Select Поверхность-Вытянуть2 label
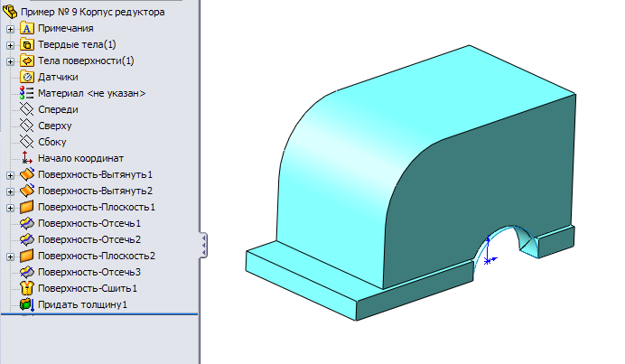625x364 pixels. (x=95, y=191)
